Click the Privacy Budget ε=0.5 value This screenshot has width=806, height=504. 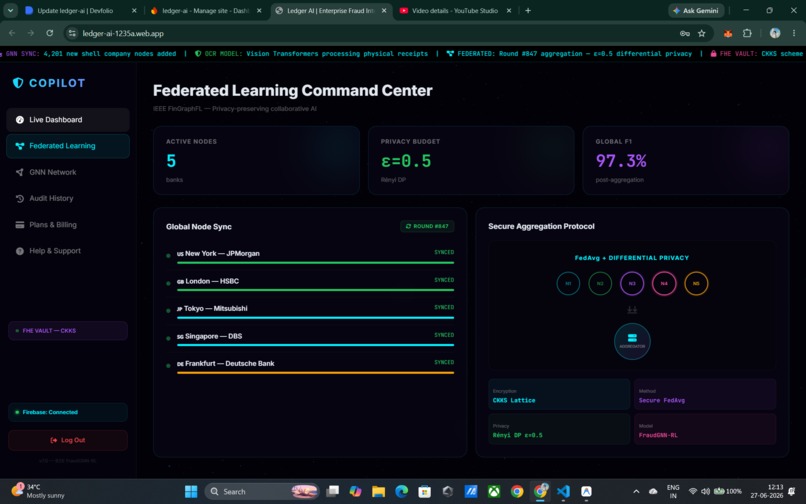(406, 161)
